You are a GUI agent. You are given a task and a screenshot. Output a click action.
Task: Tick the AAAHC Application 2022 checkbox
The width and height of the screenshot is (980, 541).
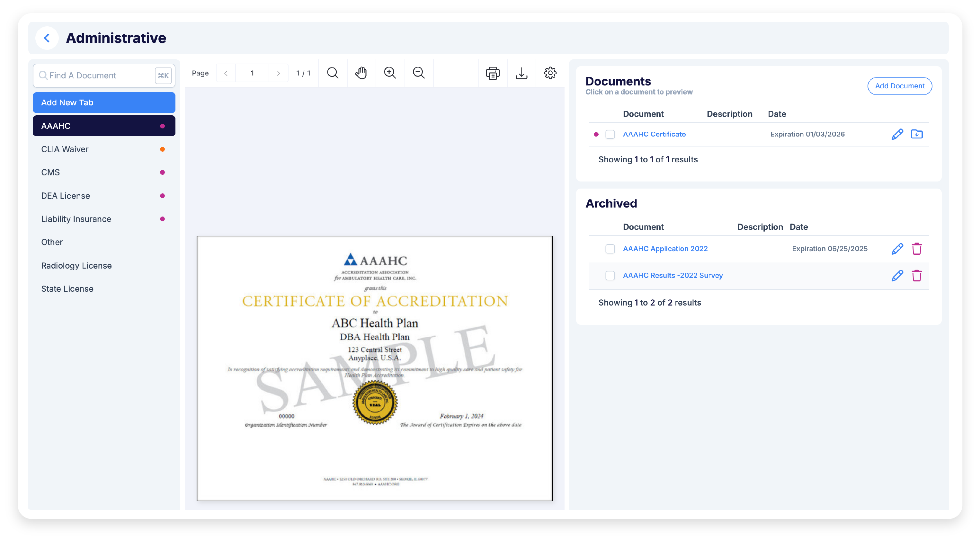[x=610, y=249]
